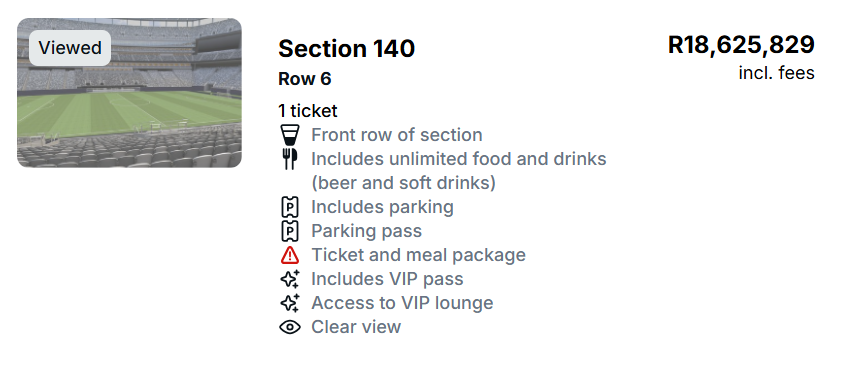Click the Access to VIP lounge text
Image resolution: width=862 pixels, height=374 pixels.
402,303
